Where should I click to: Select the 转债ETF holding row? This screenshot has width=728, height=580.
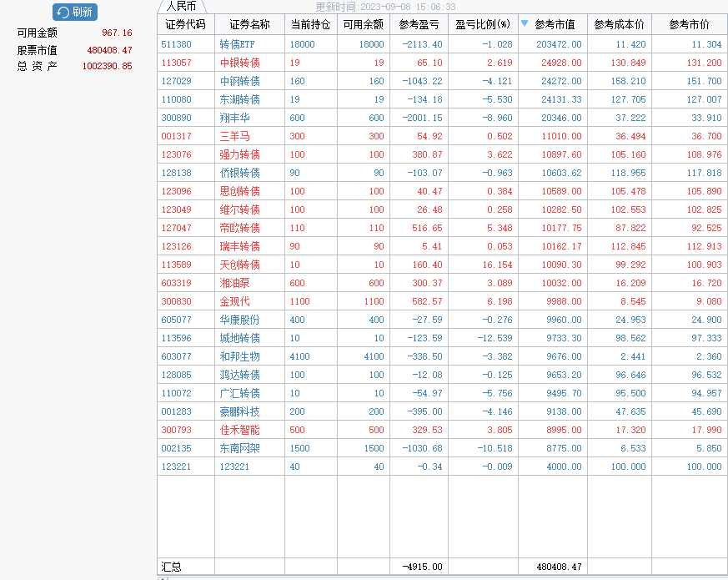coord(443,44)
